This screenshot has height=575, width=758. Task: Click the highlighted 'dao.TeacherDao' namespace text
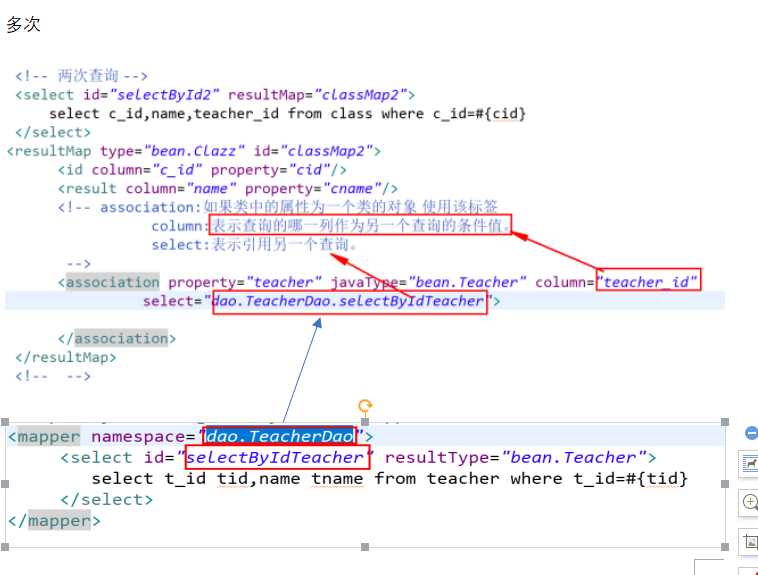[279, 436]
